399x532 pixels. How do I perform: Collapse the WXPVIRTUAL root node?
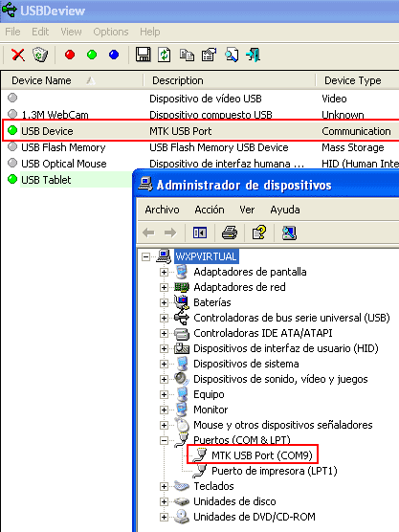click(x=145, y=256)
